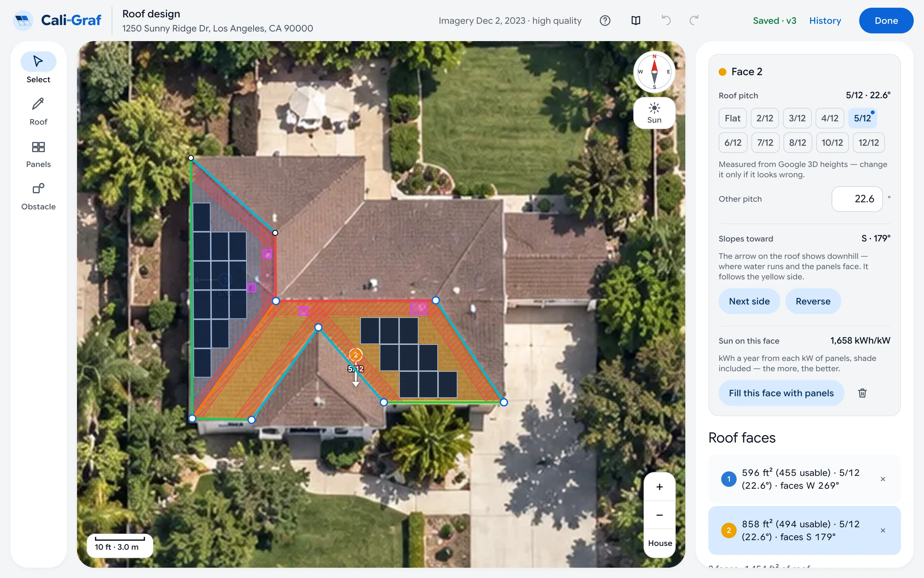Select the Select arrow tool

(38, 68)
